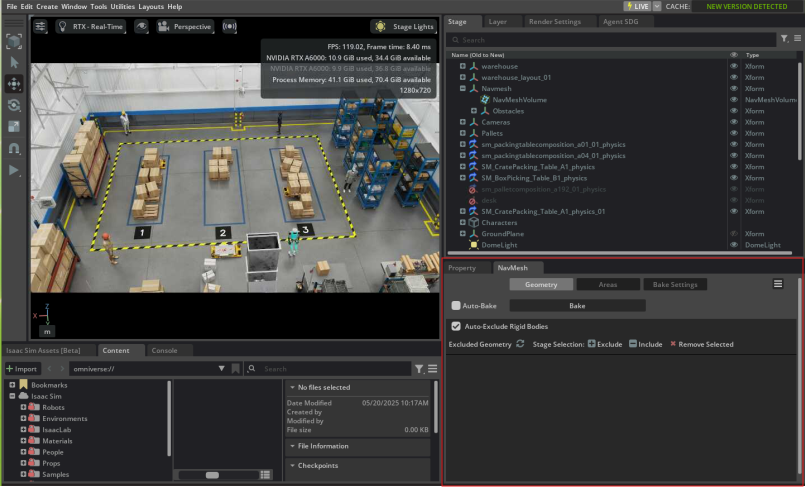
Task: Open the NavMesh panel hamburger menu
Action: pos(778,284)
